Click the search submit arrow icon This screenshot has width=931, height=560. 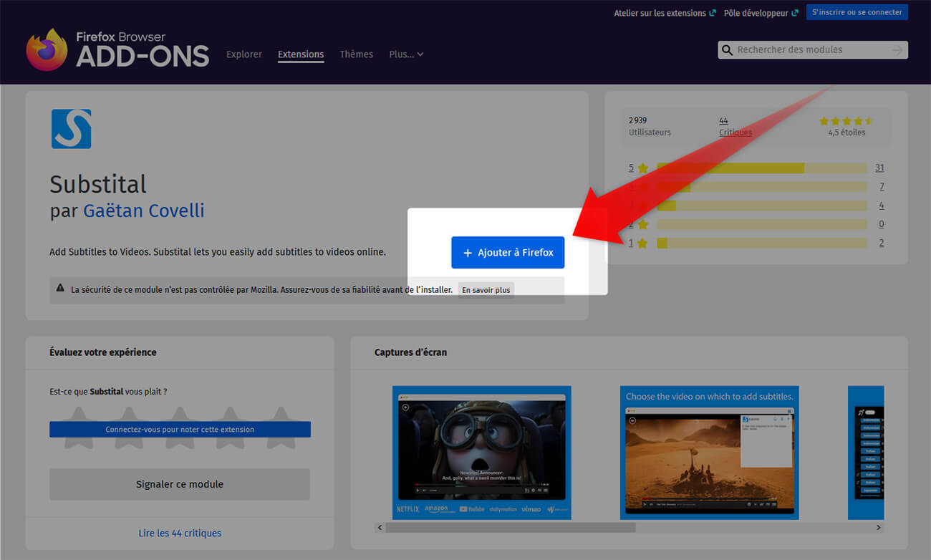[897, 50]
